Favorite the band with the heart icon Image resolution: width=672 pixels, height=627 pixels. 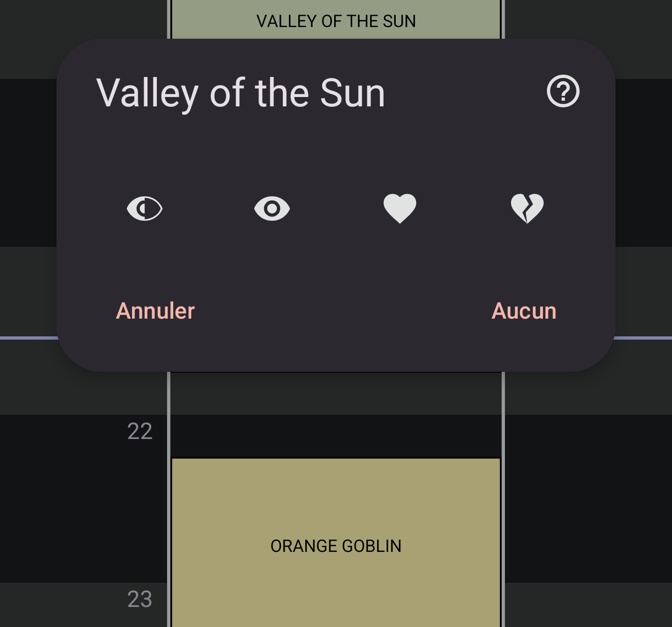[399, 208]
